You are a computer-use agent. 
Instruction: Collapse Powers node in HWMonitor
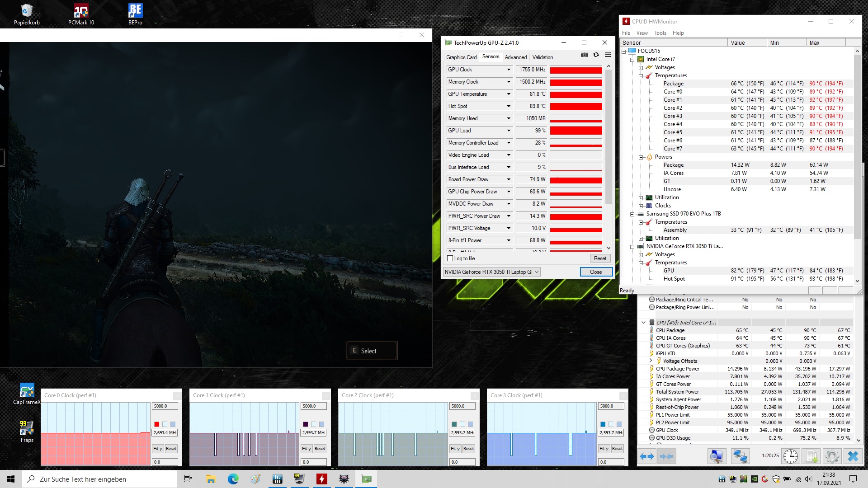point(641,157)
